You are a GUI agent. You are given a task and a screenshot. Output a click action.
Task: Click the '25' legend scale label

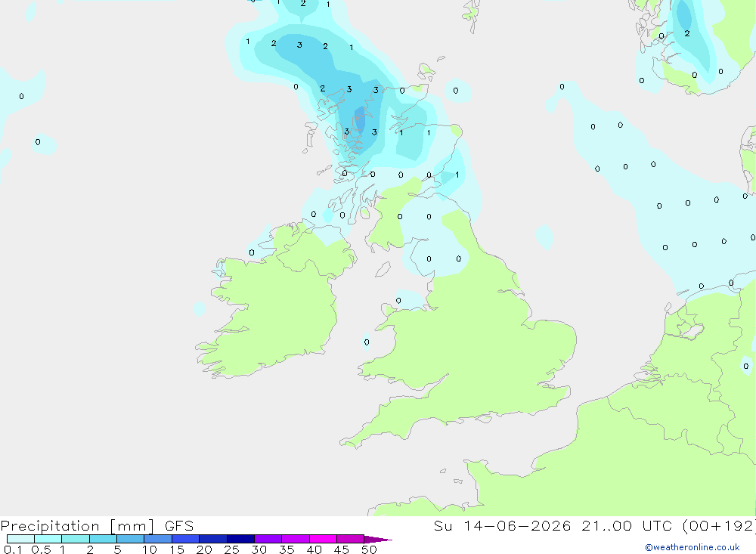[232, 549]
